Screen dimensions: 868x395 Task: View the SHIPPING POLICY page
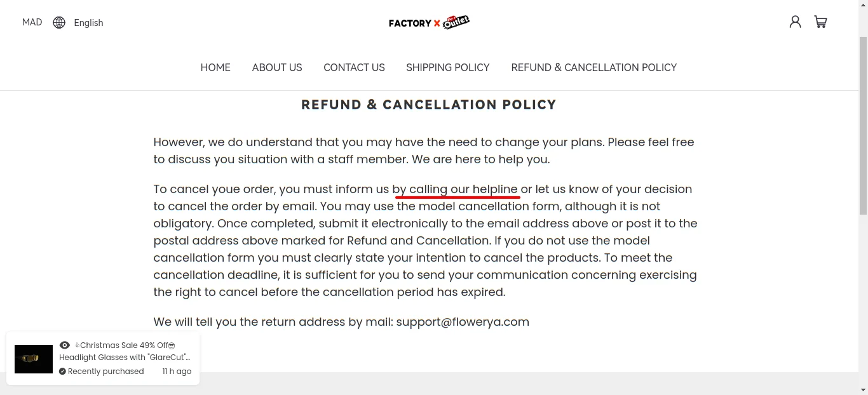448,67
